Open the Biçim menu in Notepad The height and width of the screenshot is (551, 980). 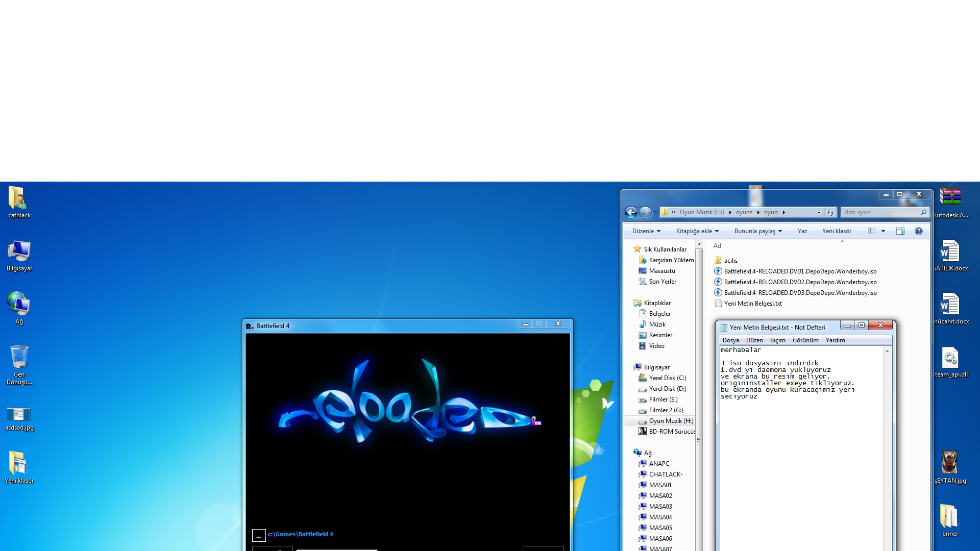(x=777, y=340)
